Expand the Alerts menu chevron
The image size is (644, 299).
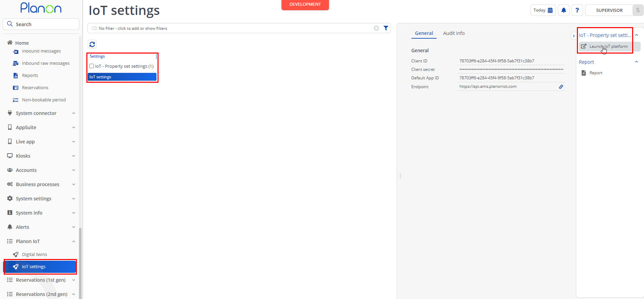(74, 227)
